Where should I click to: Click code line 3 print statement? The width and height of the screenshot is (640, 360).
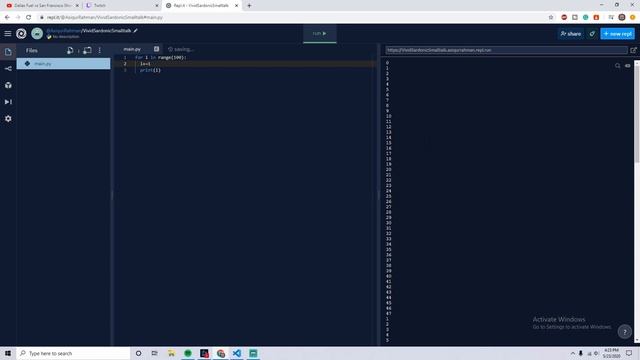click(x=150, y=70)
